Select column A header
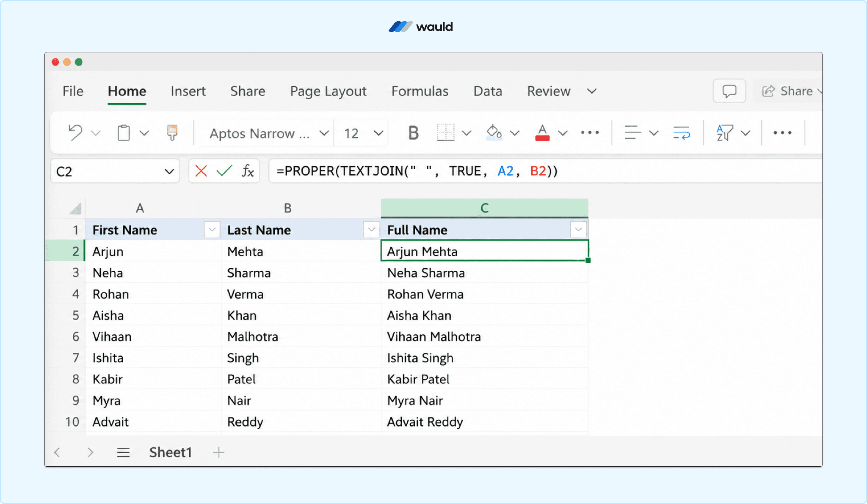 pos(140,208)
